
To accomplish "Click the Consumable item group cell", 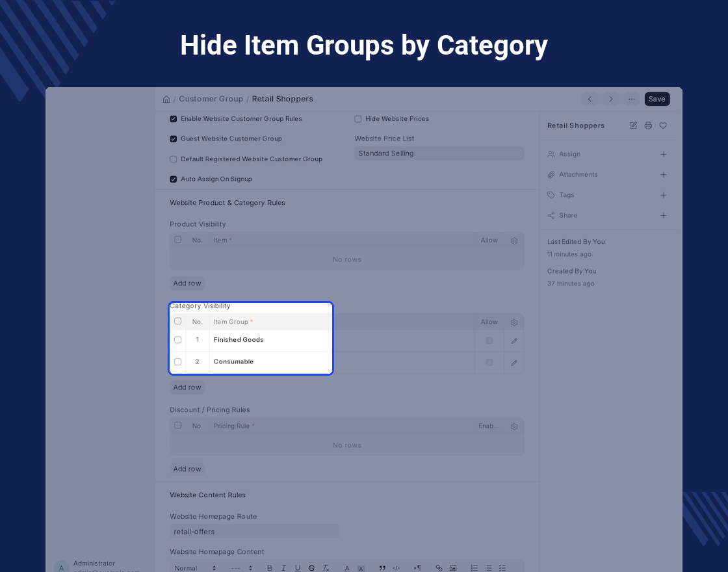I will pyautogui.click(x=342, y=363).
